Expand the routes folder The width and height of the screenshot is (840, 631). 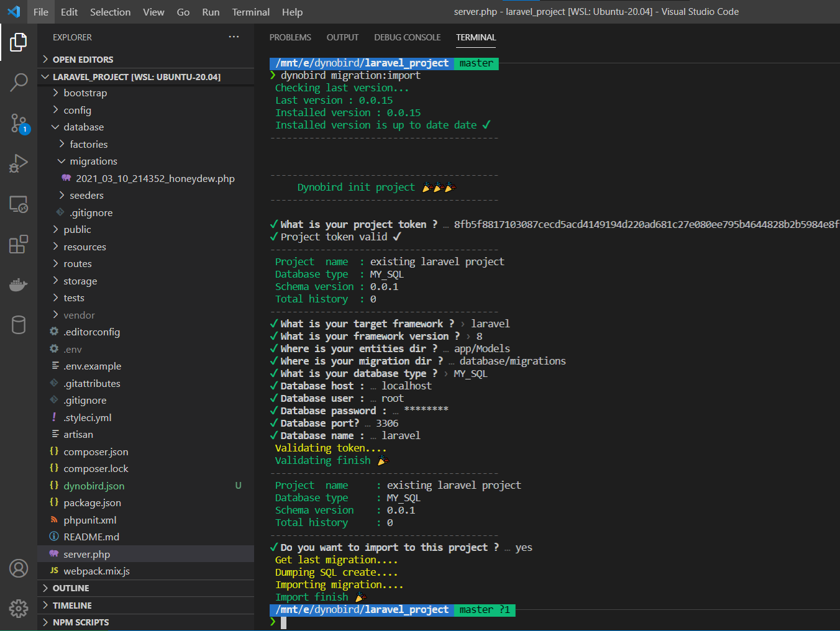coord(145,263)
